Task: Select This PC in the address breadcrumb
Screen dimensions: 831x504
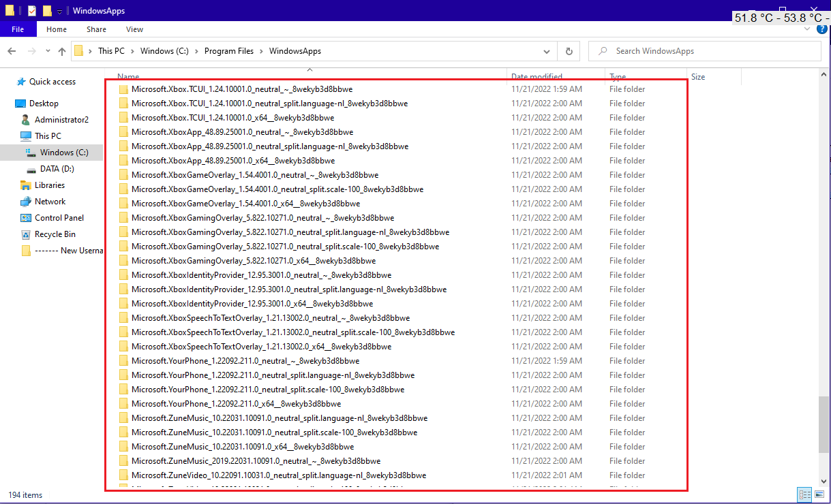Action: click(x=111, y=51)
